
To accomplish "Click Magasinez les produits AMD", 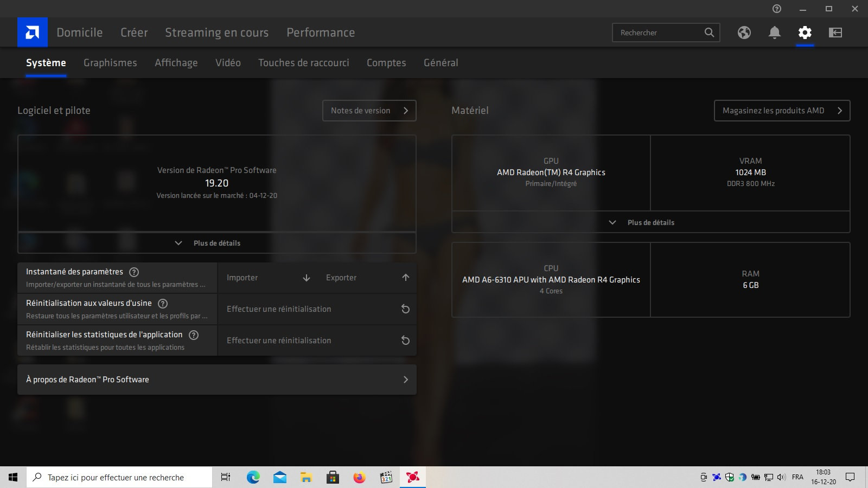I will [782, 111].
